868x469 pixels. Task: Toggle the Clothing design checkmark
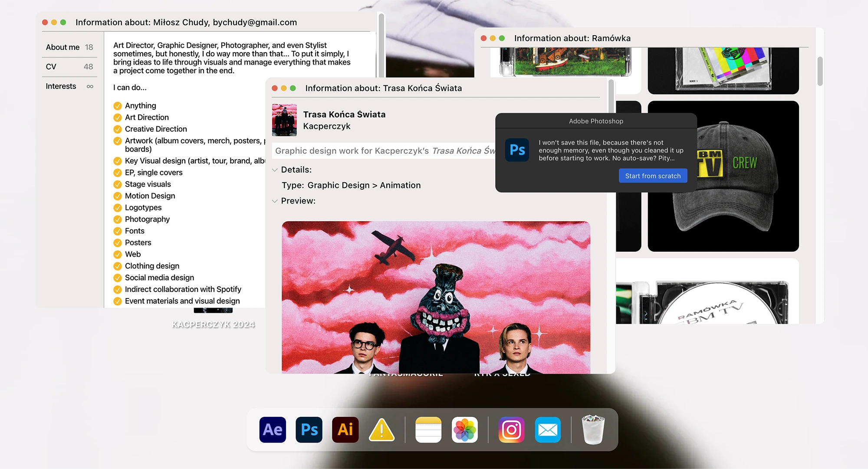click(x=117, y=266)
